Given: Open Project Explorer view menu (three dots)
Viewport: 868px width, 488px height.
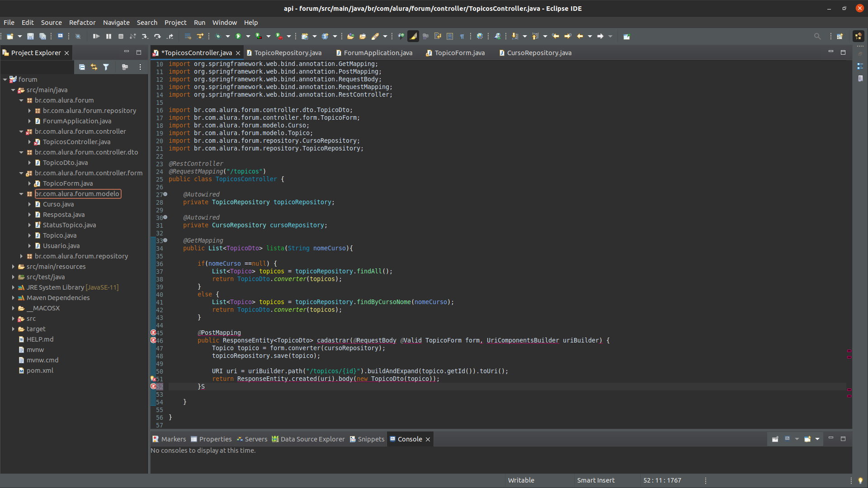Looking at the screenshot, I should 140,67.
